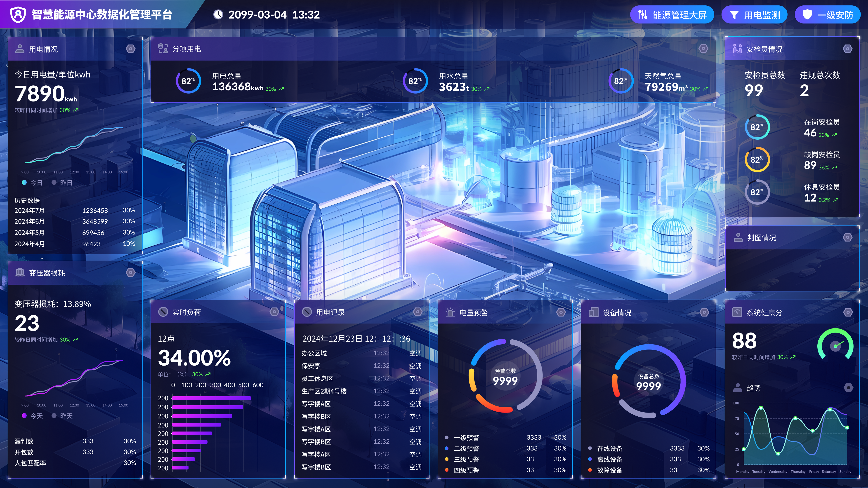Image resolution: width=868 pixels, height=488 pixels.
Task: Select the 保安亭 usage record row
Action: 362,366
